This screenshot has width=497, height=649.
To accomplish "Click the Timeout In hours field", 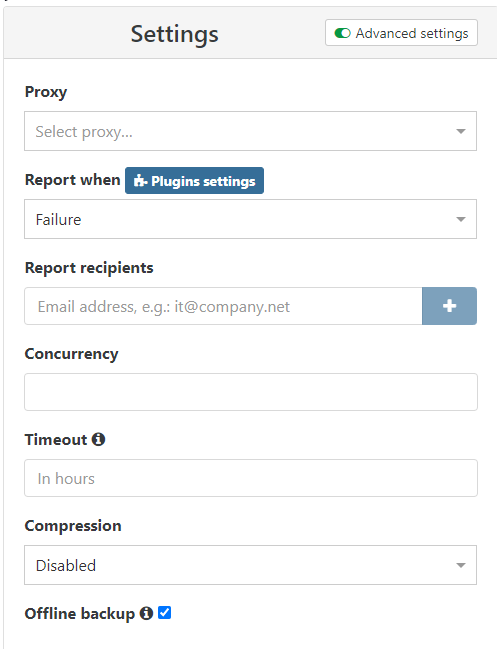I will pyautogui.click(x=251, y=478).
